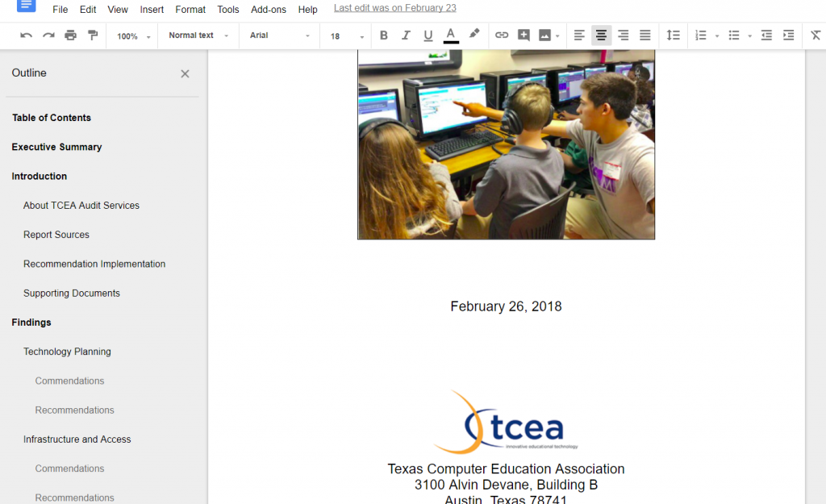Open the highlight color tool
The image size is (826, 504).
pyautogui.click(x=474, y=34)
